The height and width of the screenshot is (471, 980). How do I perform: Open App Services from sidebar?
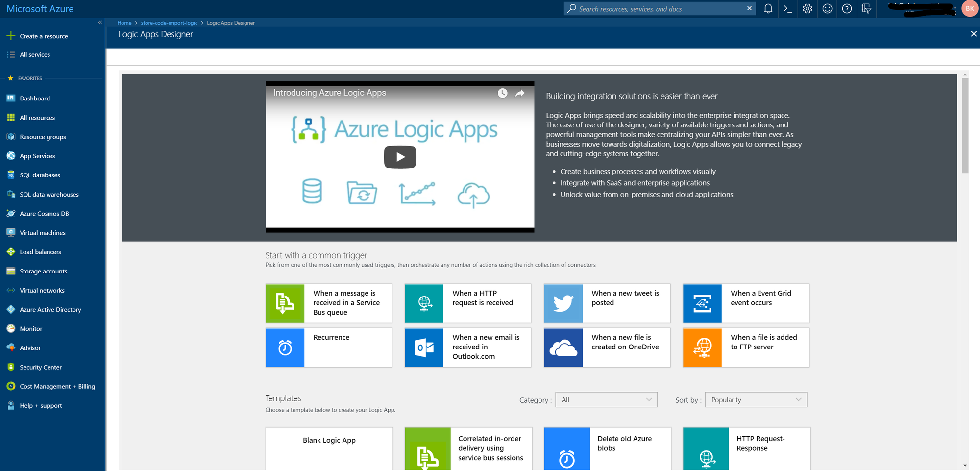[x=37, y=155]
